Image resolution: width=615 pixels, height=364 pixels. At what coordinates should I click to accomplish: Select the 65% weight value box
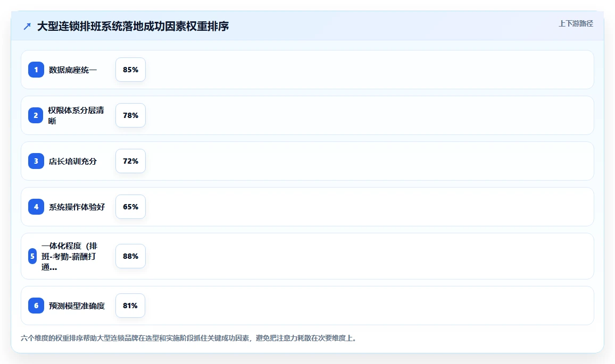tap(131, 207)
